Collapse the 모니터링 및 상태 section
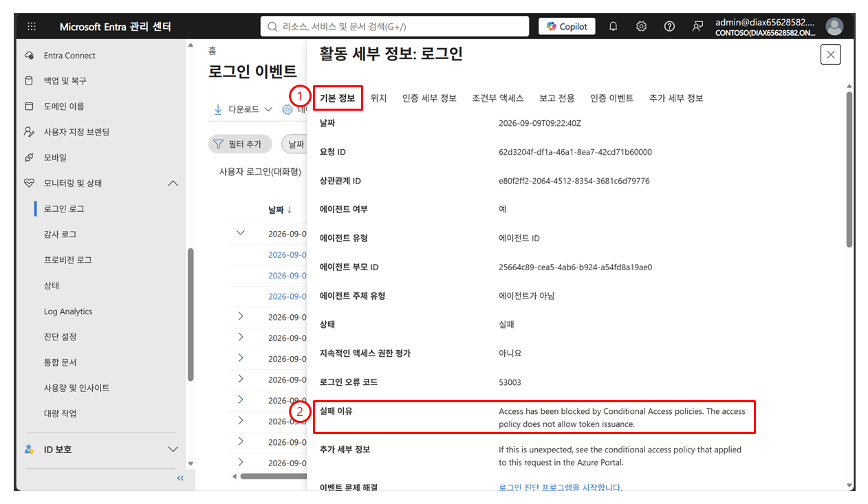 173,183
